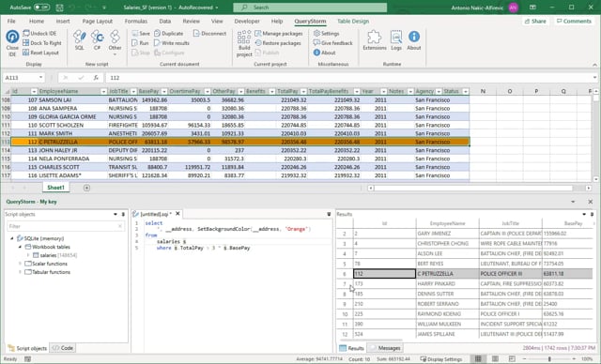Click the insert function fx icon
This screenshot has height=364, width=601.
pyautogui.click(x=96, y=78)
